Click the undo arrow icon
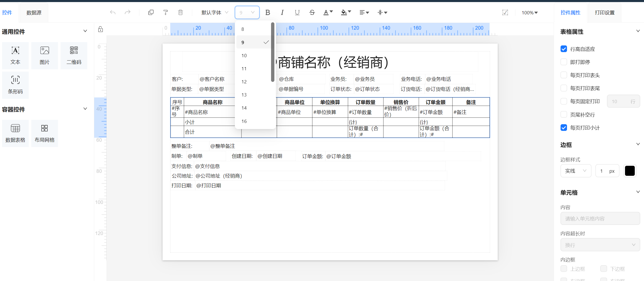 [x=113, y=12]
